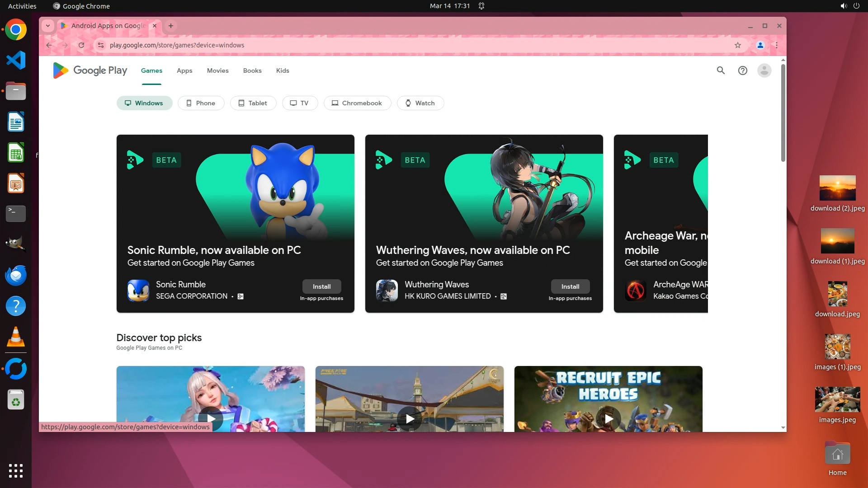Install Sonic Rumble
The image size is (868, 488).
pos(321,286)
